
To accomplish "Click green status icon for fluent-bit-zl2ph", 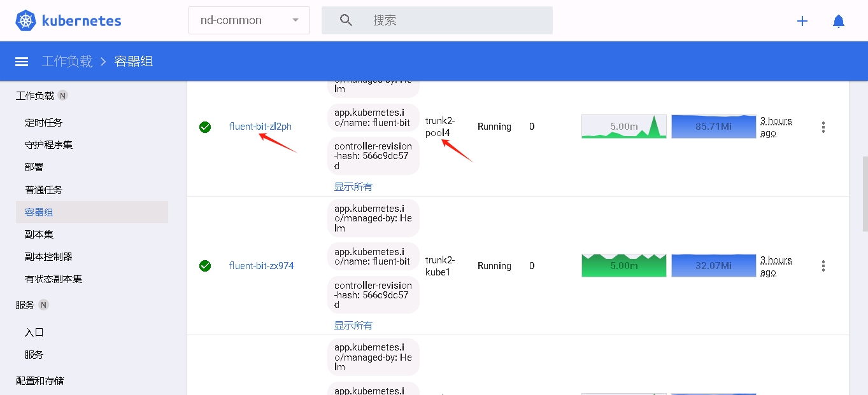I will click(205, 127).
